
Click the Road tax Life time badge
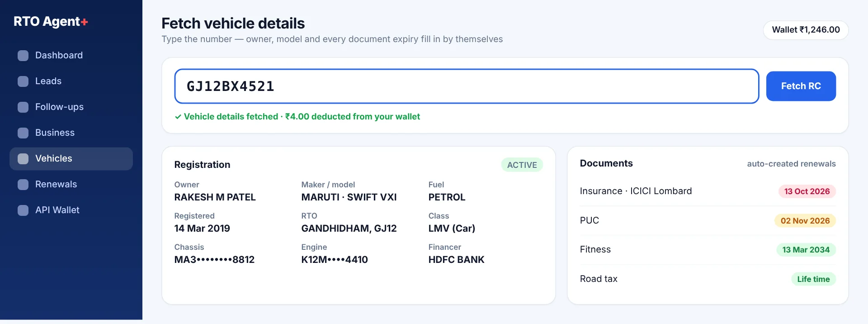(x=813, y=279)
